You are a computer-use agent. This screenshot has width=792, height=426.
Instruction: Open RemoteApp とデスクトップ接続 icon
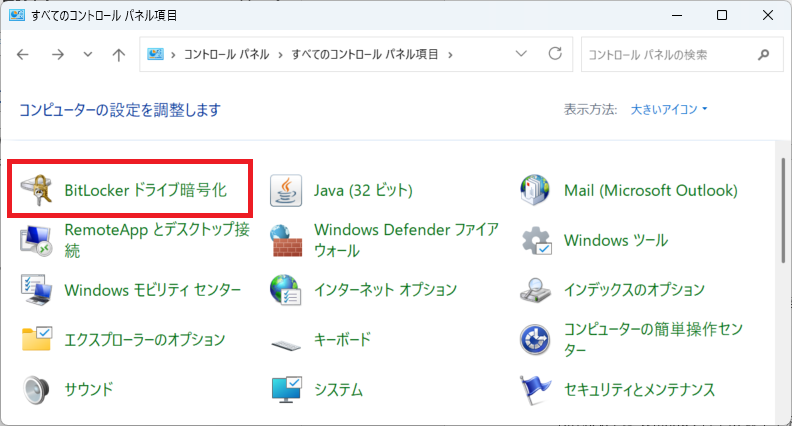pos(36,240)
